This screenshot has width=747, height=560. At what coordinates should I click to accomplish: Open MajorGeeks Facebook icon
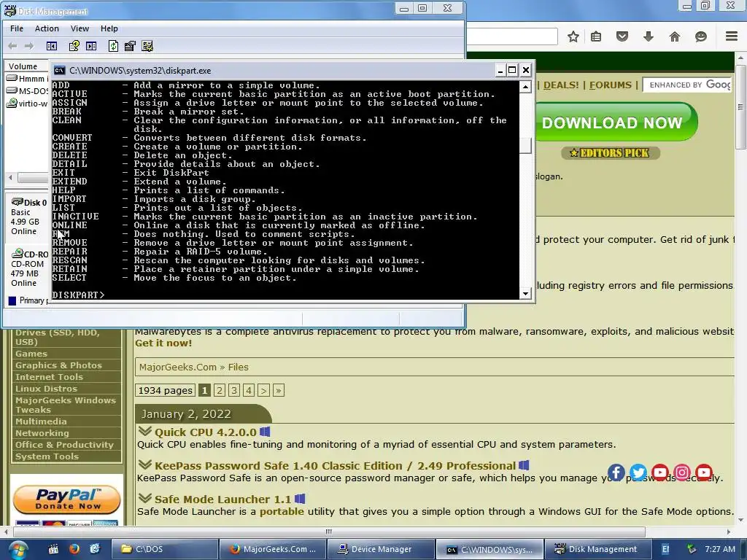pos(616,472)
